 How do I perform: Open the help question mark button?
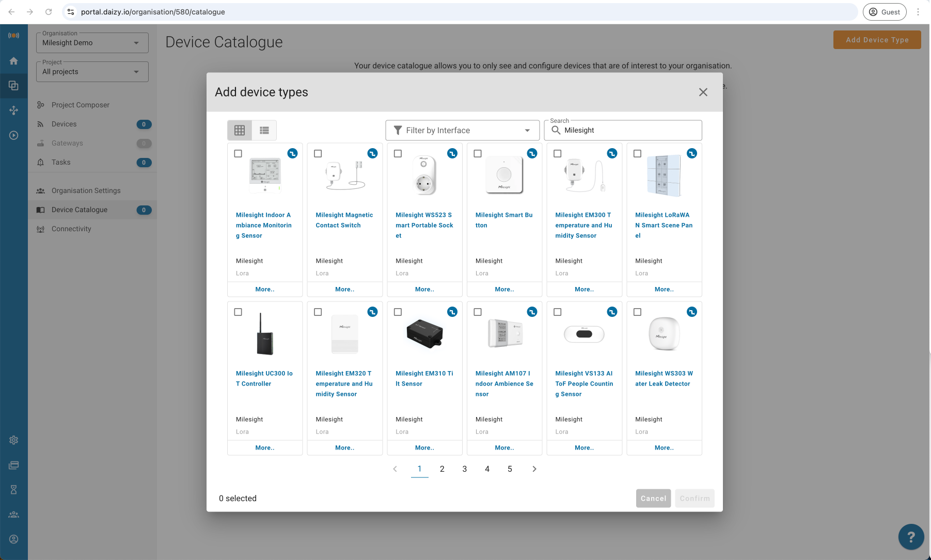tap(911, 537)
